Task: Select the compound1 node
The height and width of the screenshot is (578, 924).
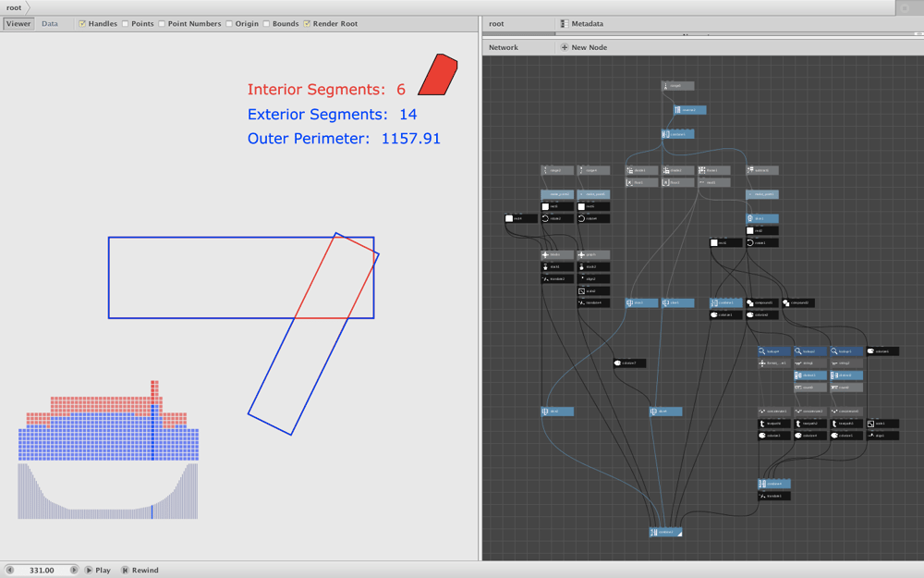Action: [x=762, y=302]
